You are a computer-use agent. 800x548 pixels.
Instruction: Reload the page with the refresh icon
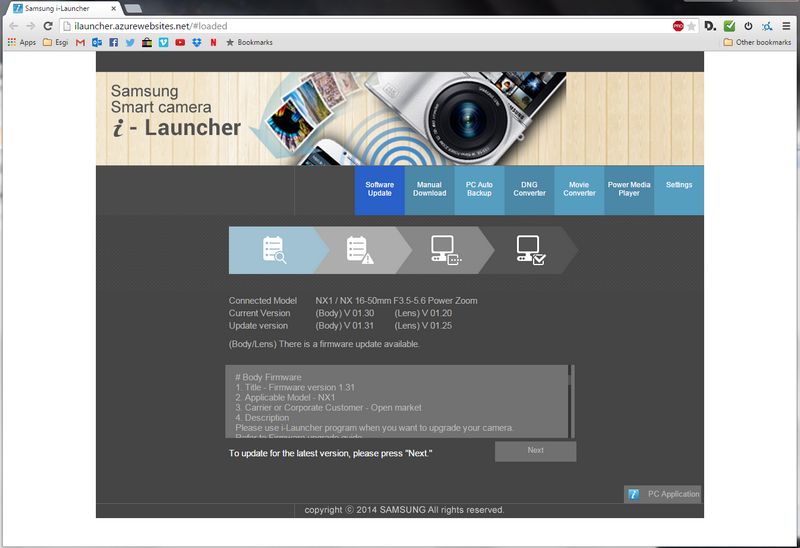coord(48,26)
